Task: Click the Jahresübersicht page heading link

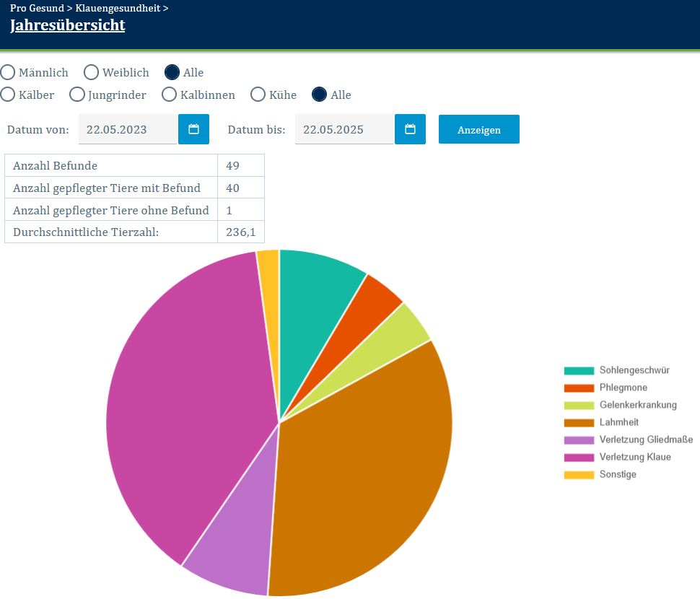Action: pyautogui.click(x=67, y=25)
